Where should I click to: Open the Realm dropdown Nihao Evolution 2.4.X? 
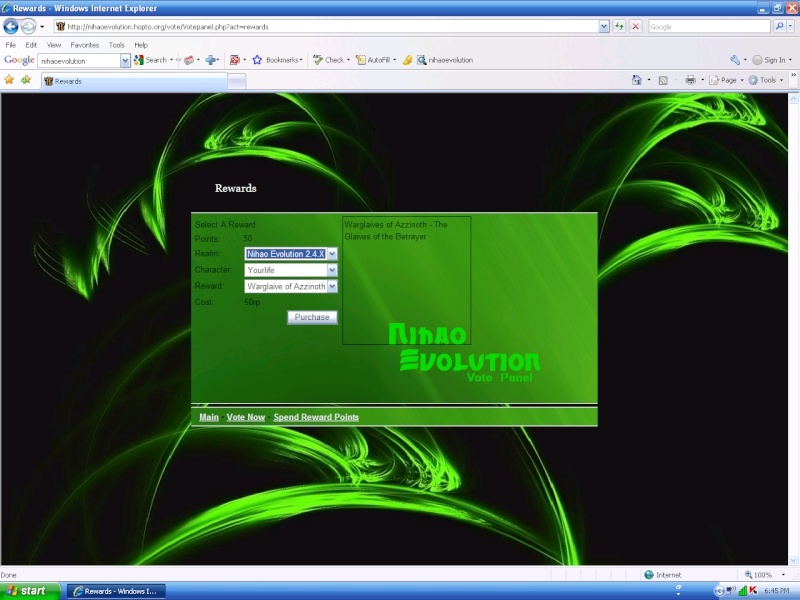(x=291, y=254)
